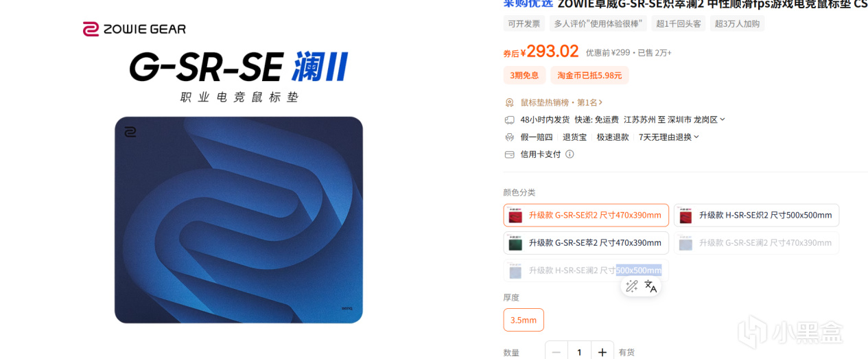Open the 鼠标垫热销榜 第1名 ranking link

[x=562, y=102]
